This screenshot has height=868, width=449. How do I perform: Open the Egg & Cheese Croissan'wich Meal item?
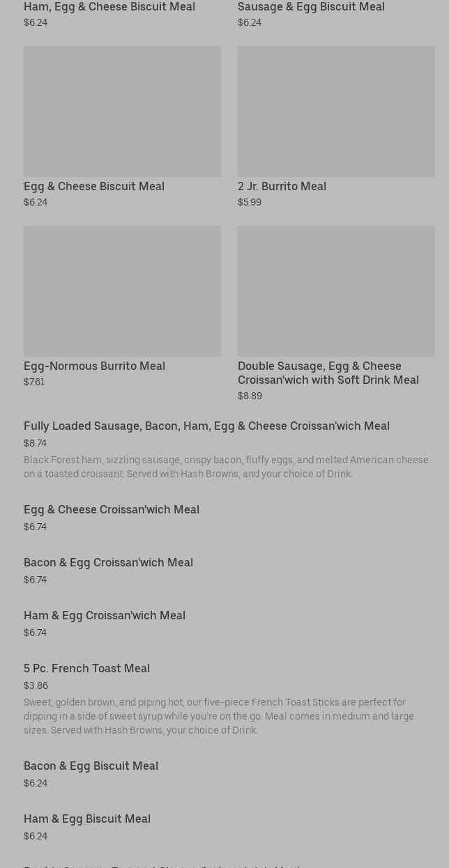click(x=112, y=509)
